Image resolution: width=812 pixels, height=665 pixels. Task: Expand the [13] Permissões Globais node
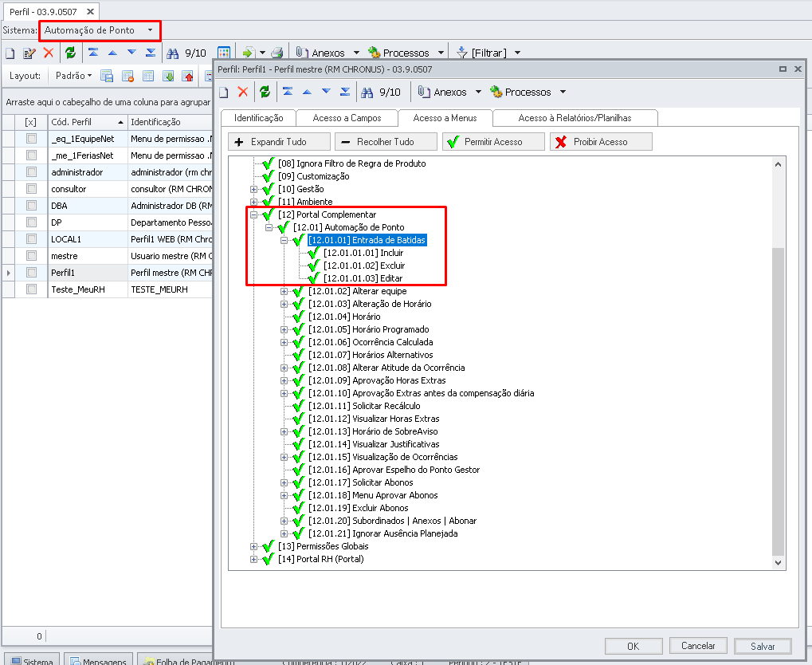point(253,546)
